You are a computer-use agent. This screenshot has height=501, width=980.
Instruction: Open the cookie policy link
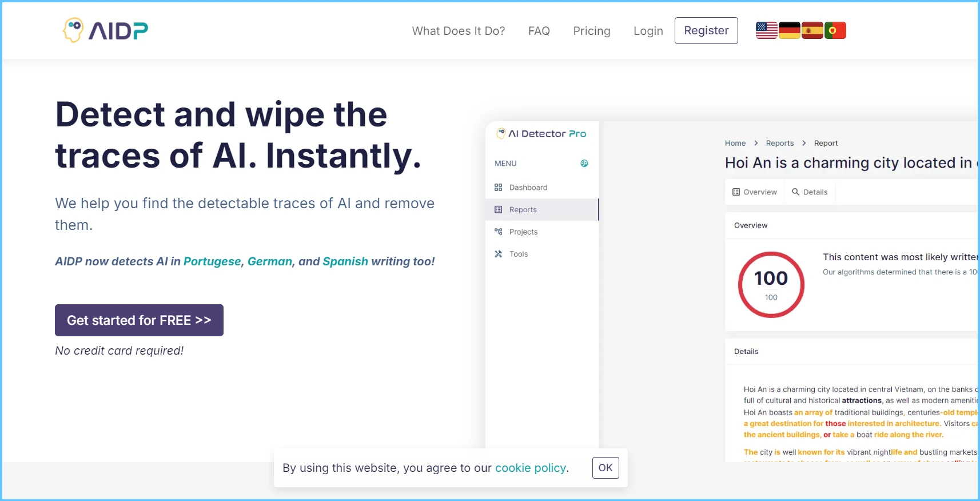(531, 468)
